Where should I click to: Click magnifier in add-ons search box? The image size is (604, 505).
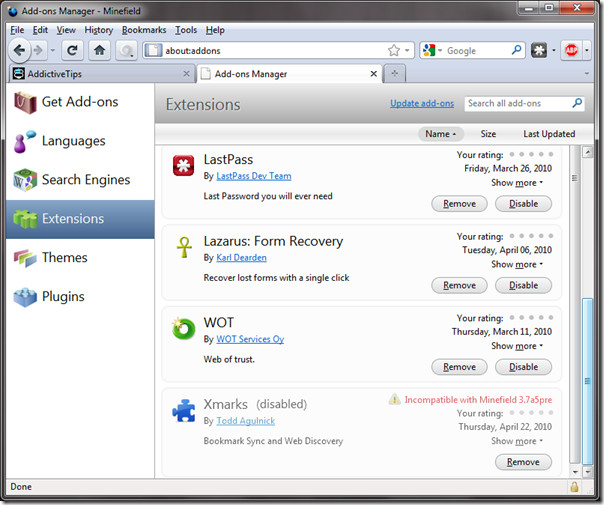coord(577,103)
